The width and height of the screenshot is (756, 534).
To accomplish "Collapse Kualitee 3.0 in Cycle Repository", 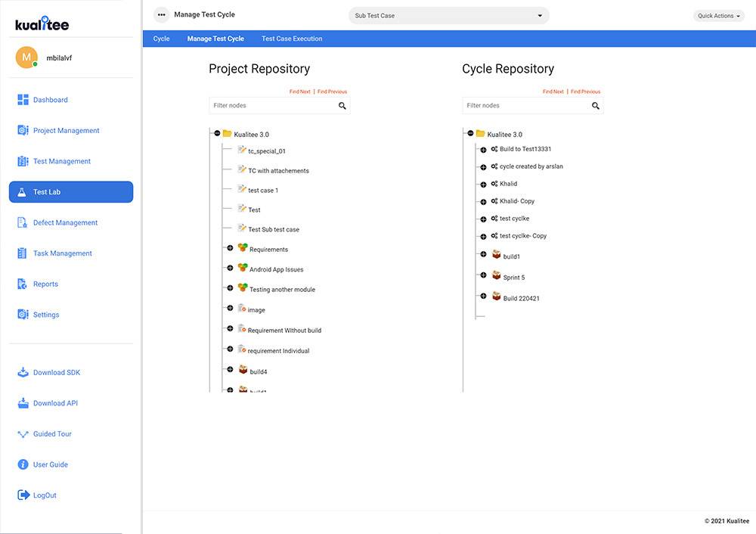I will (x=470, y=133).
